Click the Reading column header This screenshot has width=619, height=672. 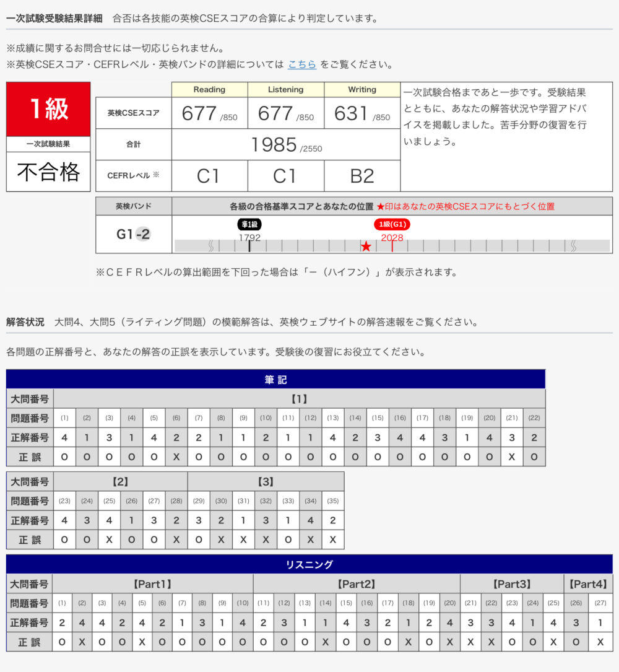[209, 90]
